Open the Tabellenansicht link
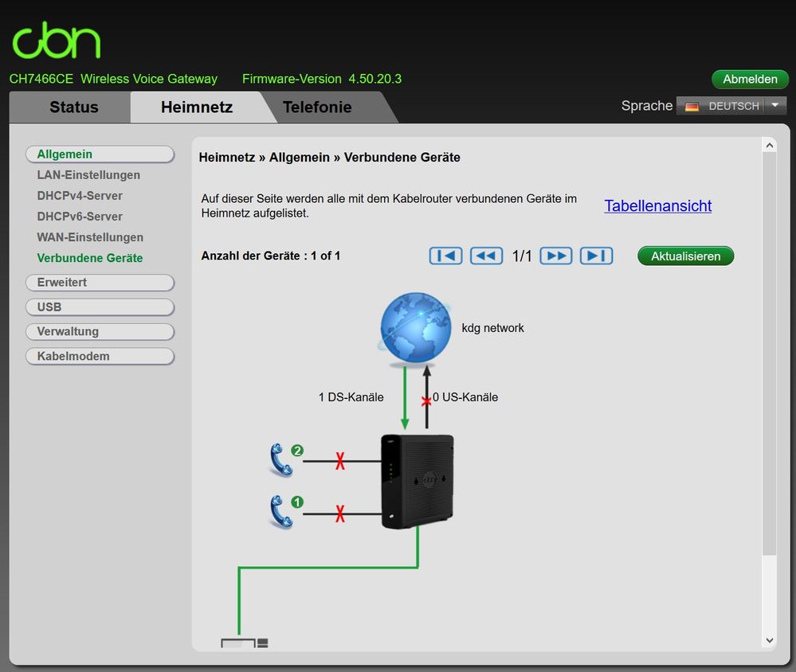Screen dimensions: 796x672 click(657, 206)
